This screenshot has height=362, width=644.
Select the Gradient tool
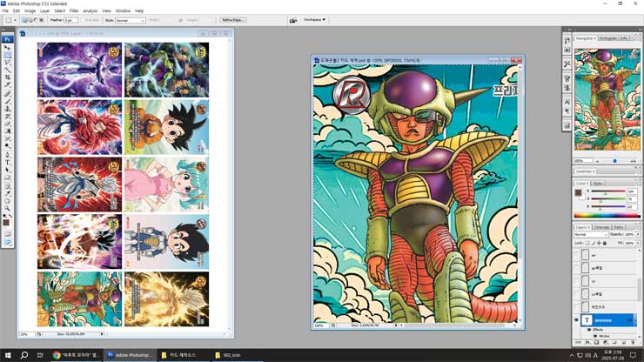pos(7,131)
